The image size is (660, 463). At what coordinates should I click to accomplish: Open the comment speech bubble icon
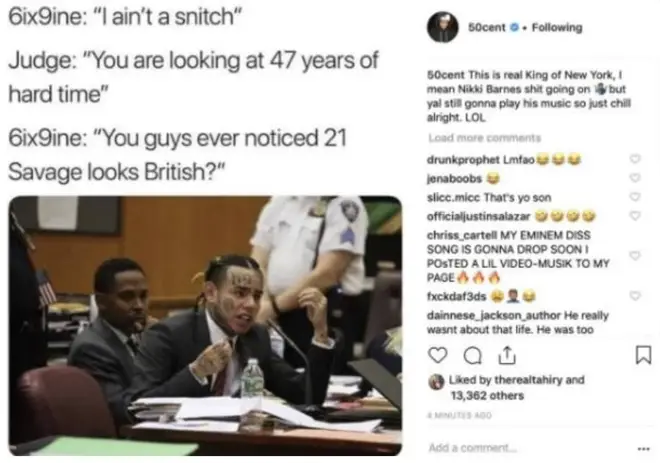[472, 356]
